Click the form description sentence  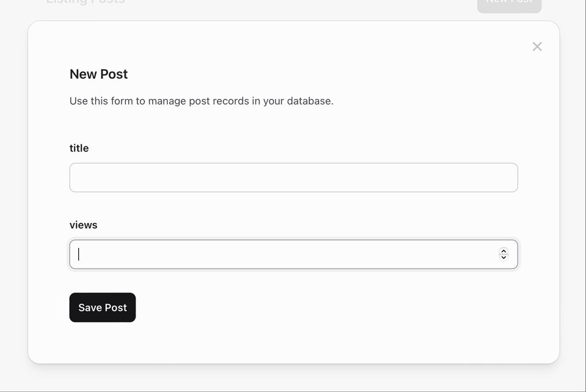tap(201, 101)
